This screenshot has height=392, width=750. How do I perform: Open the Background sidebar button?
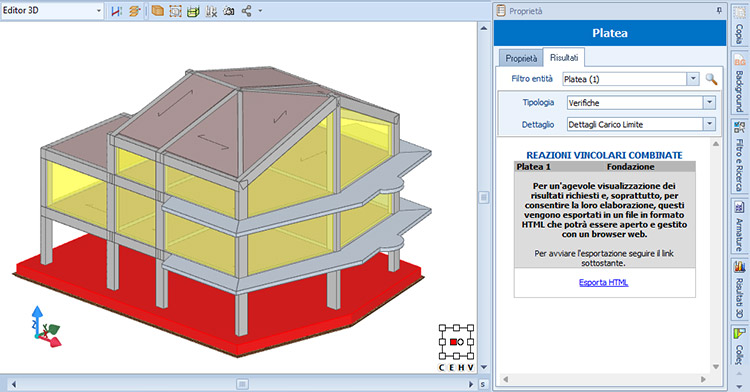[x=739, y=83]
